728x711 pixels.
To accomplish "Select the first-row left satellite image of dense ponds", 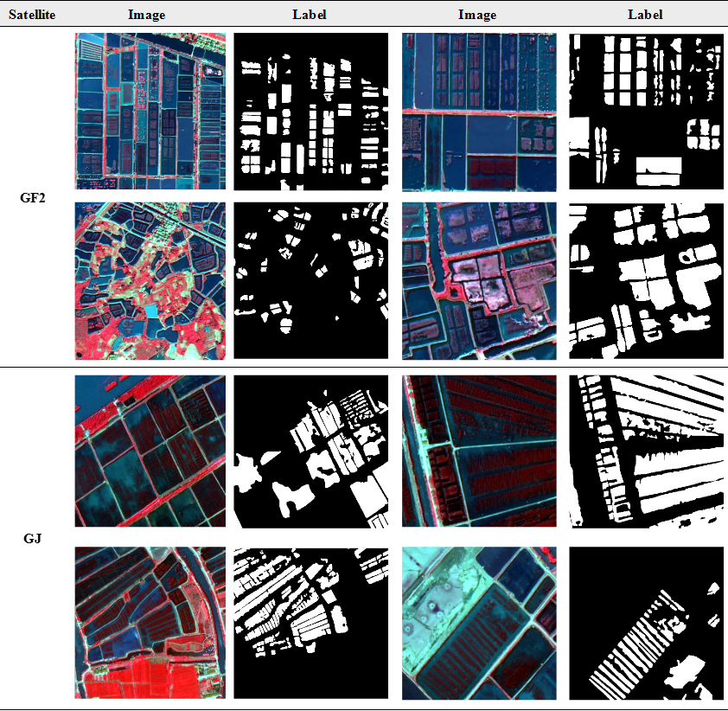I will (x=150, y=112).
